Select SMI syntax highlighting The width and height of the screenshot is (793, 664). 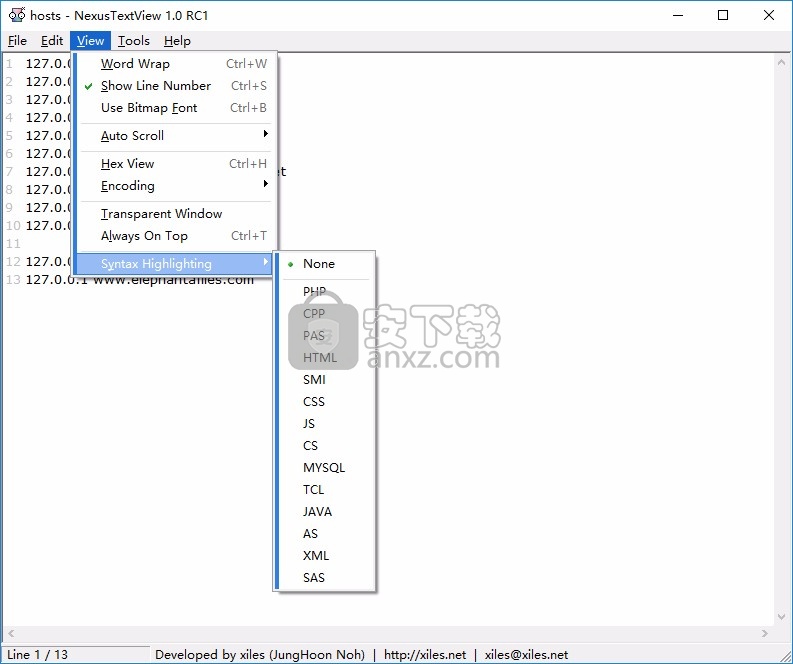tap(327, 380)
